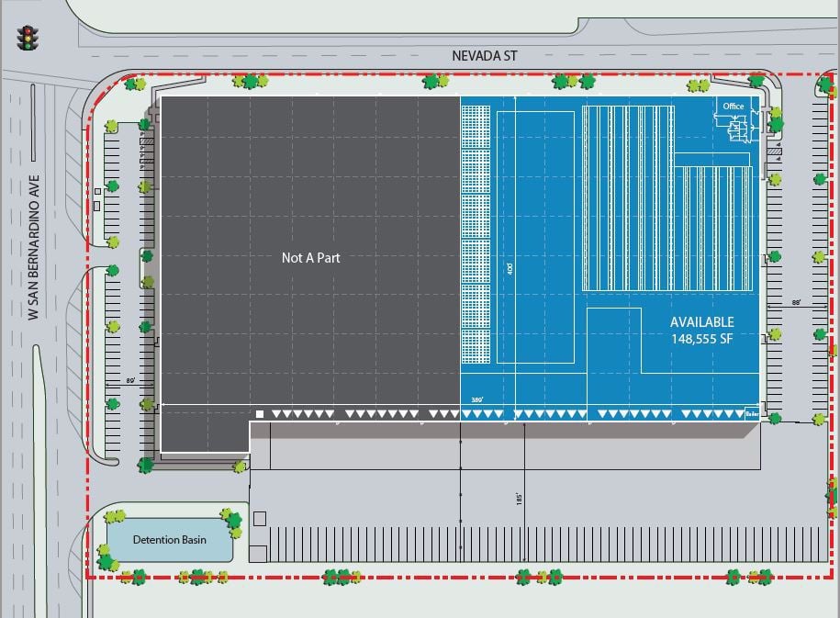Toggle visibility of the Not A Part section
The height and width of the screenshot is (618, 840).
[x=309, y=258]
